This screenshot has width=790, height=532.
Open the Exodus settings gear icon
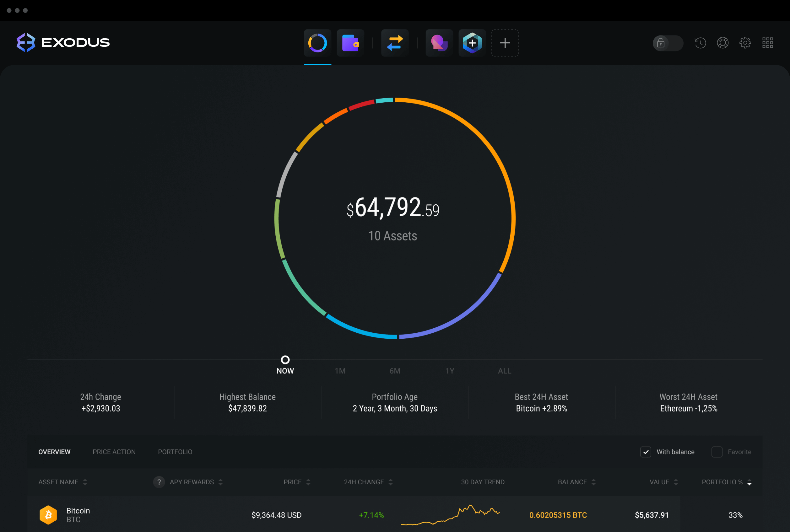pyautogui.click(x=745, y=42)
